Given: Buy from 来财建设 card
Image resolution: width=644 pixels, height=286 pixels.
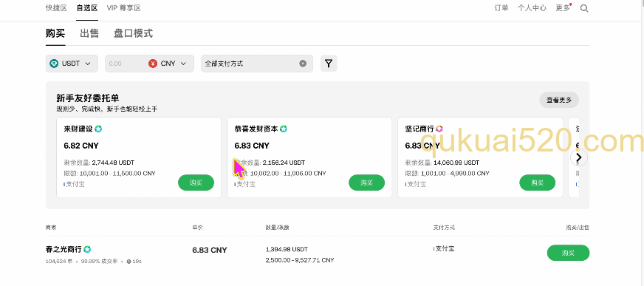Looking at the screenshot, I should 196,183.
